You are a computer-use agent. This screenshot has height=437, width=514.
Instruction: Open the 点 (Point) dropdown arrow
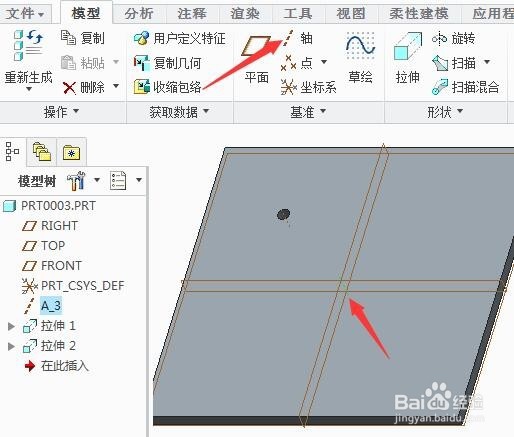[x=324, y=62]
